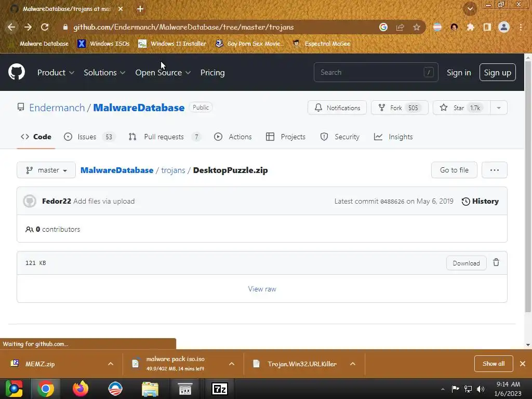The width and height of the screenshot is (532, 399).
Task: Star the MalwareDatabase repository
Action: click(x=461, y=108)
